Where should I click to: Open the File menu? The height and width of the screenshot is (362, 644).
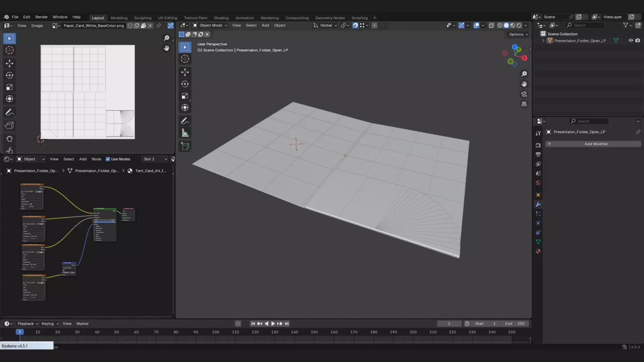coord(15,17)
